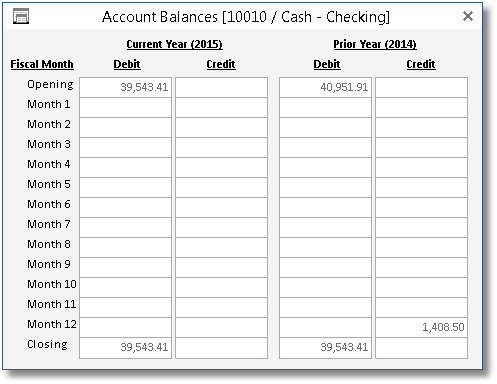Screen dimensions: 497x384
Task: Close the Account Balances window
Action: 468,16
